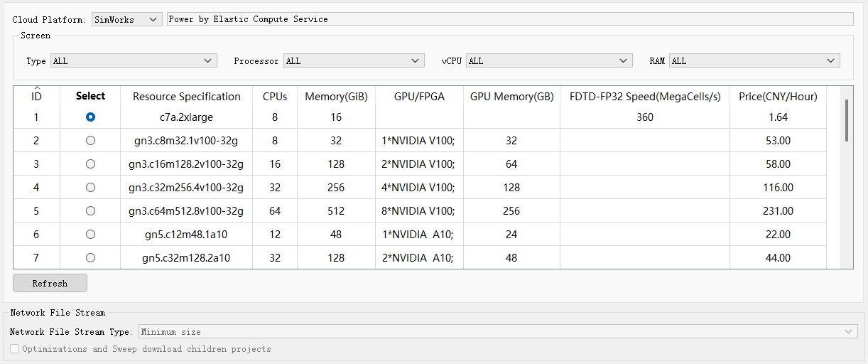868x364 pixels.
Task: Sort table by ID column header
Action: (x=36, y=96)
